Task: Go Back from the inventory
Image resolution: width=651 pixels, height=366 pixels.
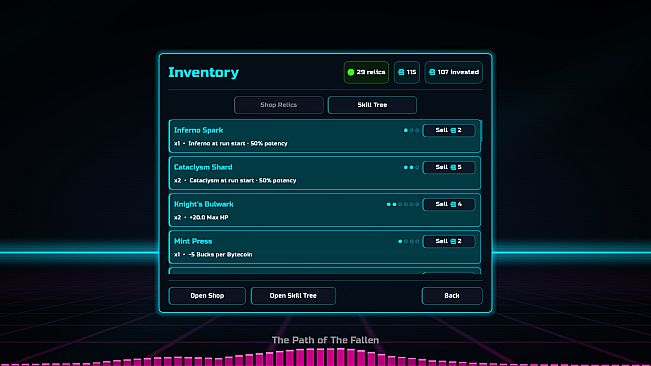Action: click(452, 296)
